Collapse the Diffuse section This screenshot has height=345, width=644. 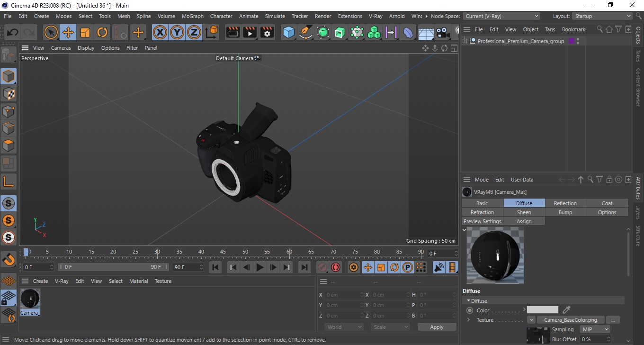tap(468, 301)
